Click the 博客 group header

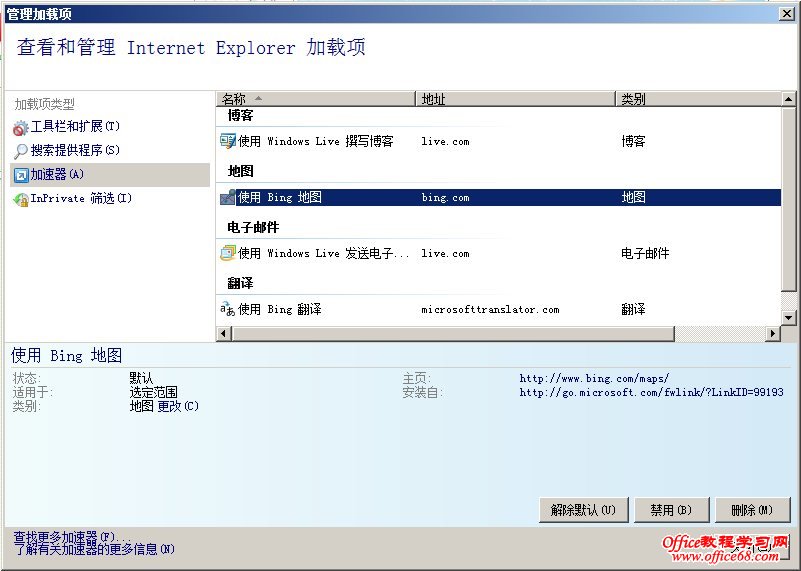coord(240,115)
